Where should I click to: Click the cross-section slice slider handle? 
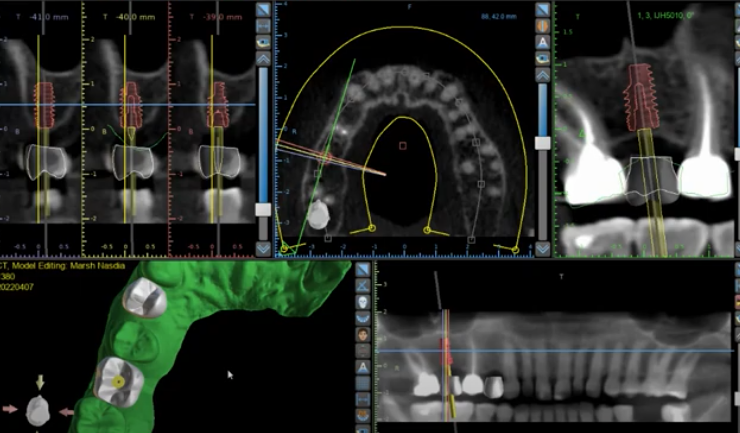click(264, 211)
